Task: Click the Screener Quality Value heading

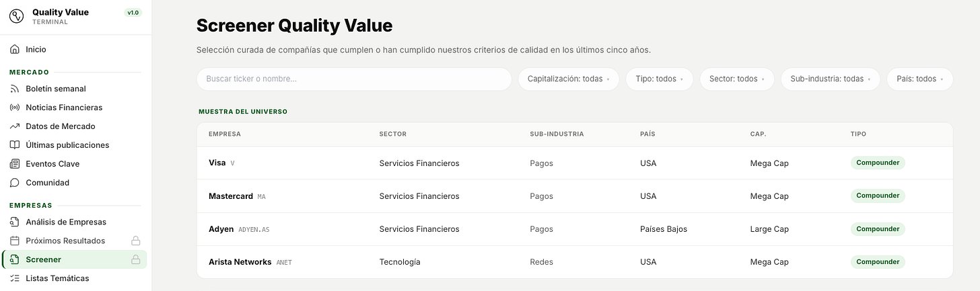Action: pos(294,26)
